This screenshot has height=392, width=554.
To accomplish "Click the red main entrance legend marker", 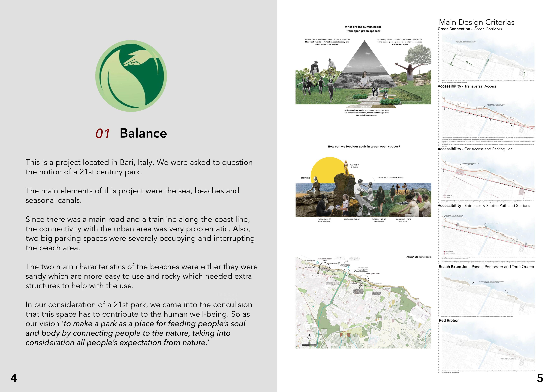I will 444,252.
